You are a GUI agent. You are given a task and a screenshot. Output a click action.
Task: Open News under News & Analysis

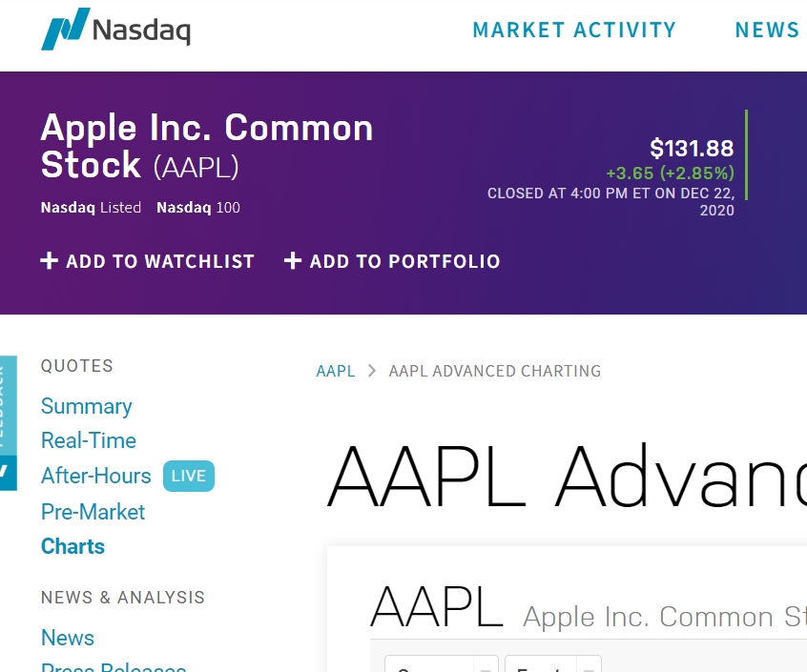pos(68,638)
